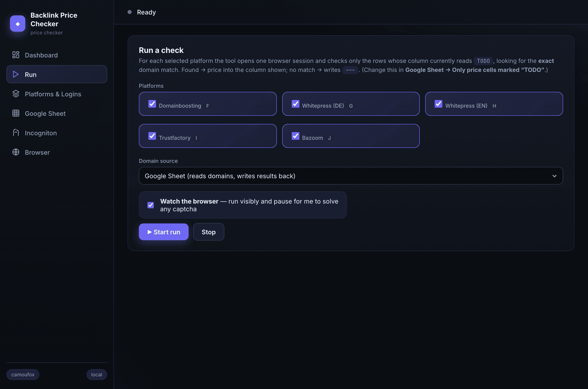
Task: Click the "Watch the browser" bold label
Action: (x=189, y=201)
